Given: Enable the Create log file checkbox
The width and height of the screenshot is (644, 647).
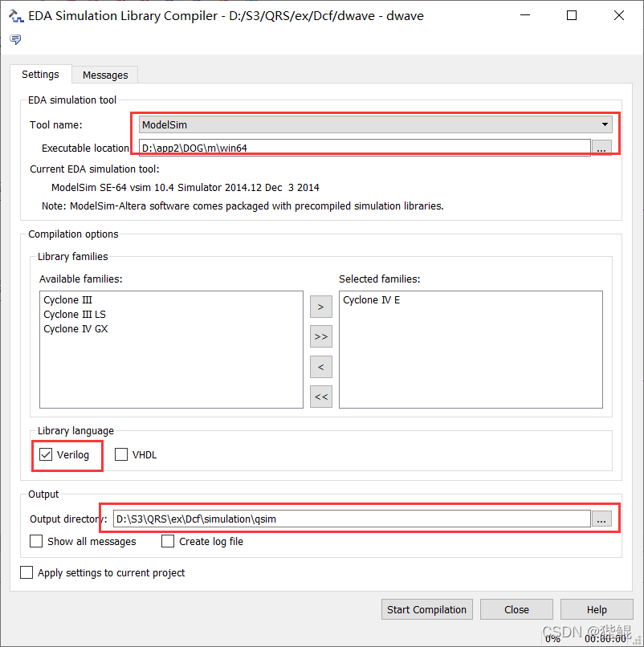Looking at the screenshot, I should tap(168, 541).
